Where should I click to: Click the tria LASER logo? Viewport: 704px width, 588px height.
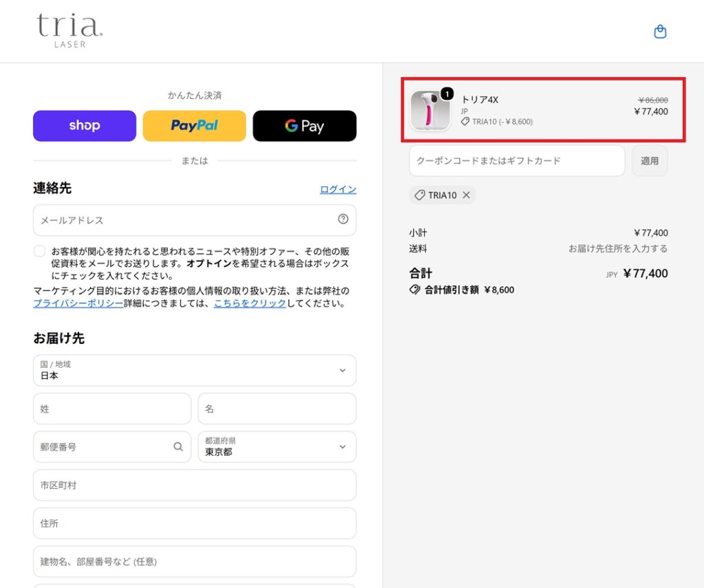click(69, 30)
